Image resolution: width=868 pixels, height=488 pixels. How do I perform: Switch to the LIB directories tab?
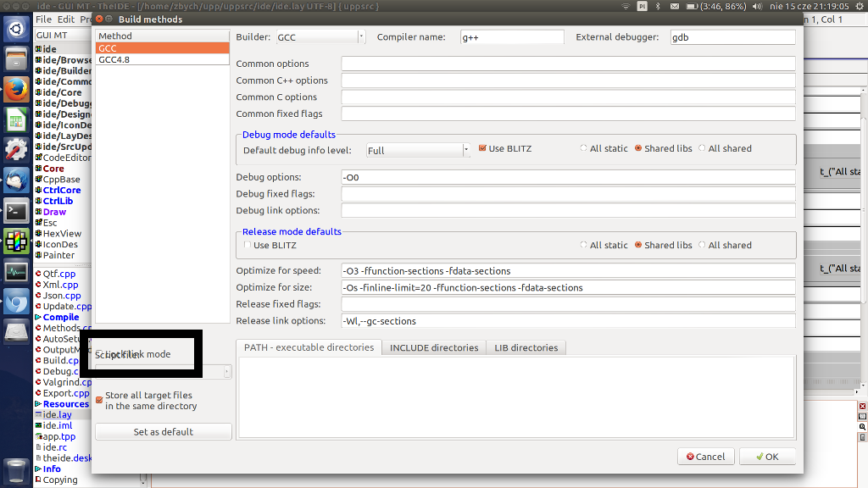pyautogui.click(x=526, y=348)
